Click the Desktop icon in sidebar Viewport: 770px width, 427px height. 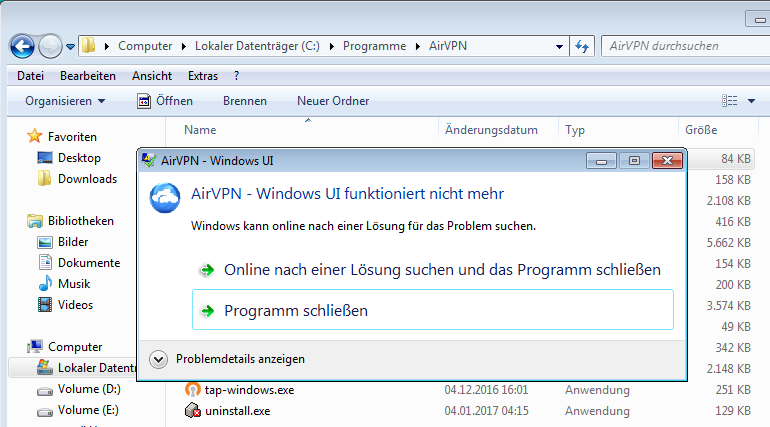45,158
